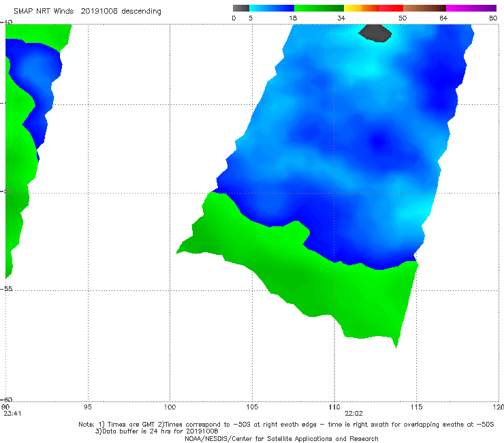Screen dimensions: 504x443
Task: Click the swath time label "22:02"
Action: 353,414
